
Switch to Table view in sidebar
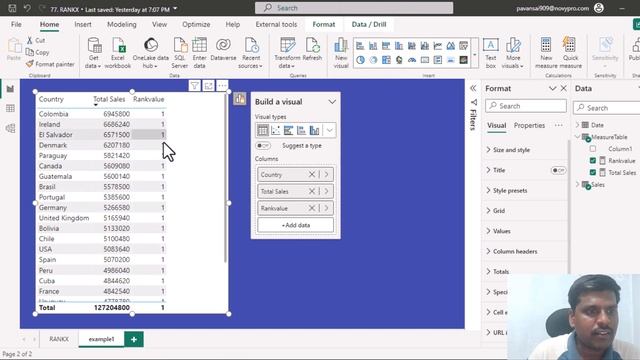pyautogui.click(x=10, y=108)
